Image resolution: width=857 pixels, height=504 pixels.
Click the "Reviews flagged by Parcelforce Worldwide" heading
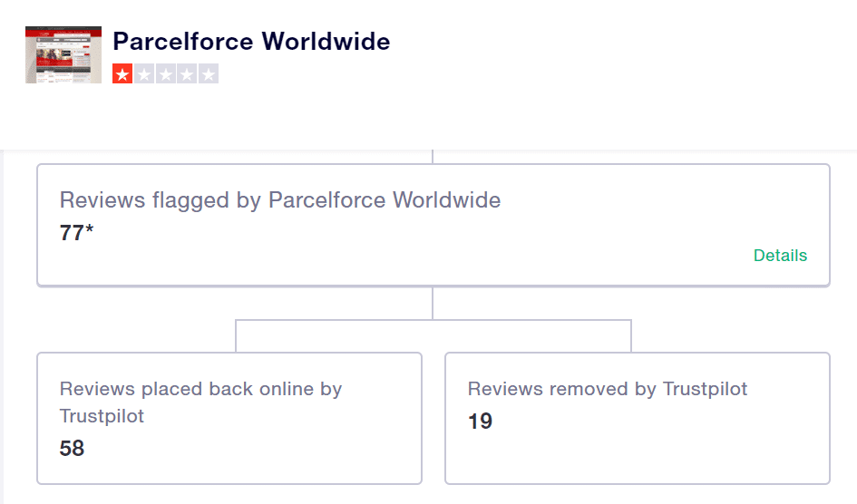pos(280,200)
